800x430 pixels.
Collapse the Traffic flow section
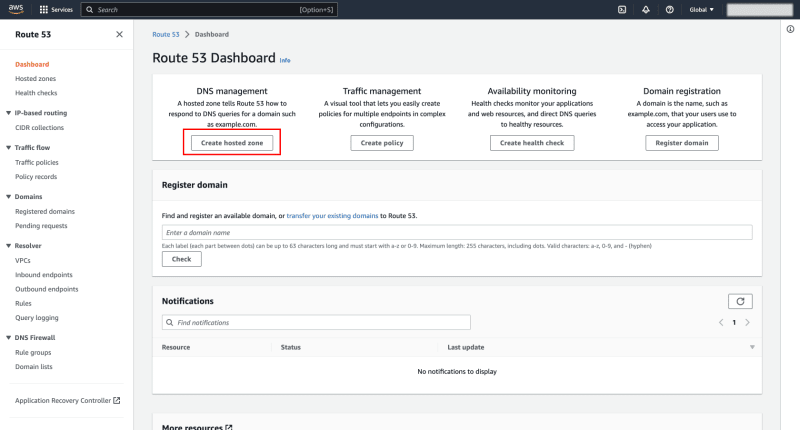9,147
